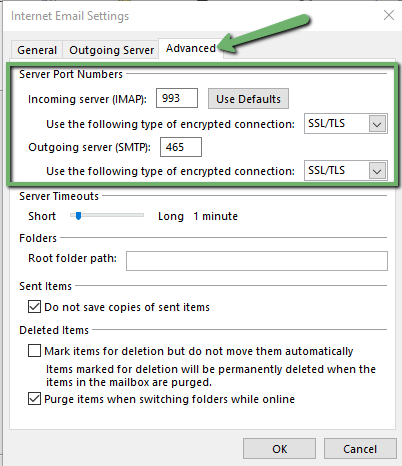The image size is (402, 466).
Task: Open the IMAP encrypted connection dropdown arrow
Action: (x=377, y=124)
